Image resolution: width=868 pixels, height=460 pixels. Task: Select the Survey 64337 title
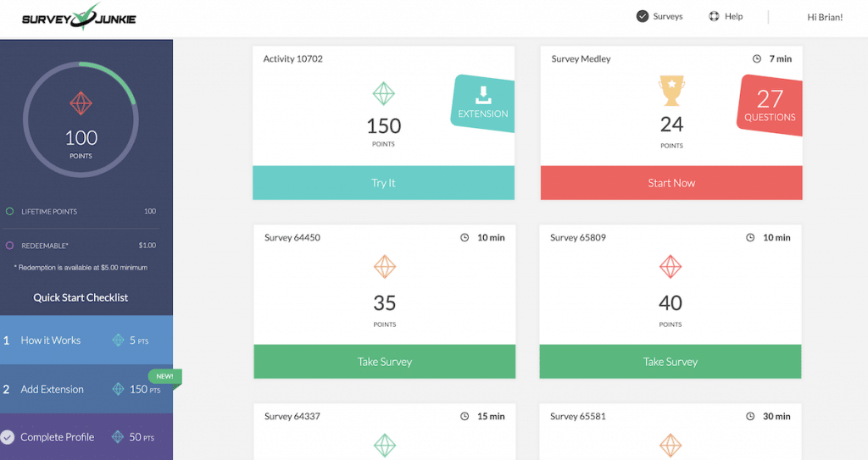tap(292, 416)
